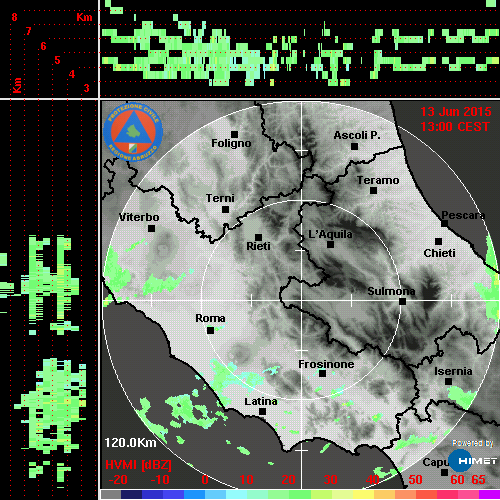
Task: Click the positive 20 value on the dBZ scale
Action: pyautogui.click(x=288, y=480)
